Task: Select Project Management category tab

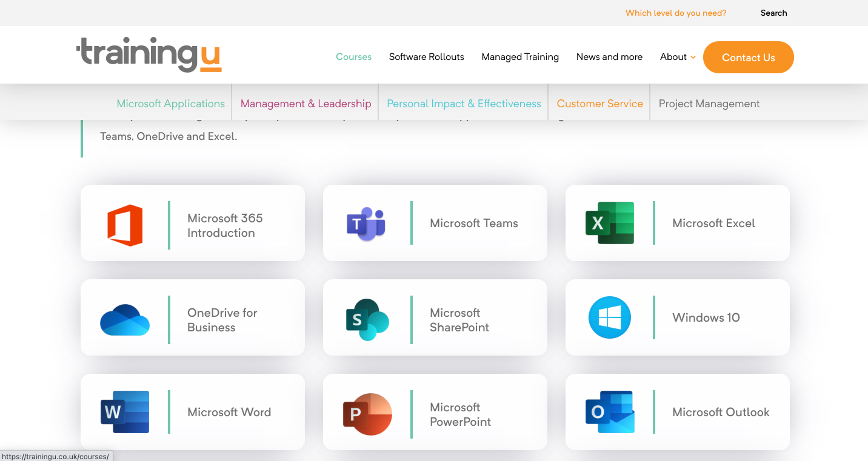Action: (709, 104)
